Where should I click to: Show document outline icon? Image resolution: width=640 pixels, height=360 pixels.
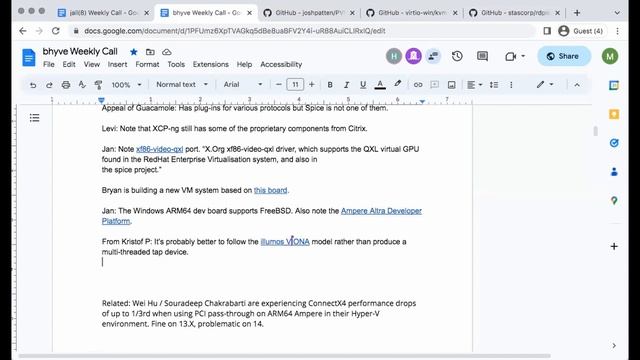pos(35,118)
